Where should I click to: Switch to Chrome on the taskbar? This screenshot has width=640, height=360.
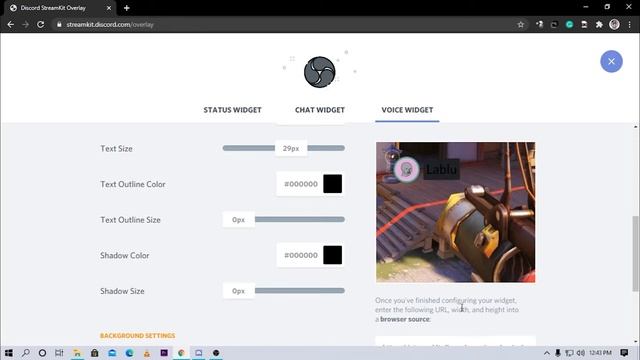tap(181, 353)
